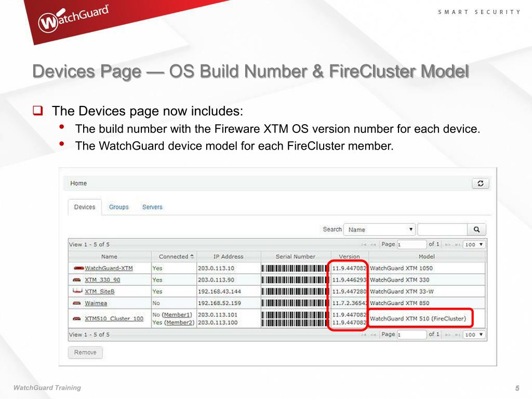
Task: Click the WatchGuard logo
Action: pyautogui.click(x=73, y=19)
